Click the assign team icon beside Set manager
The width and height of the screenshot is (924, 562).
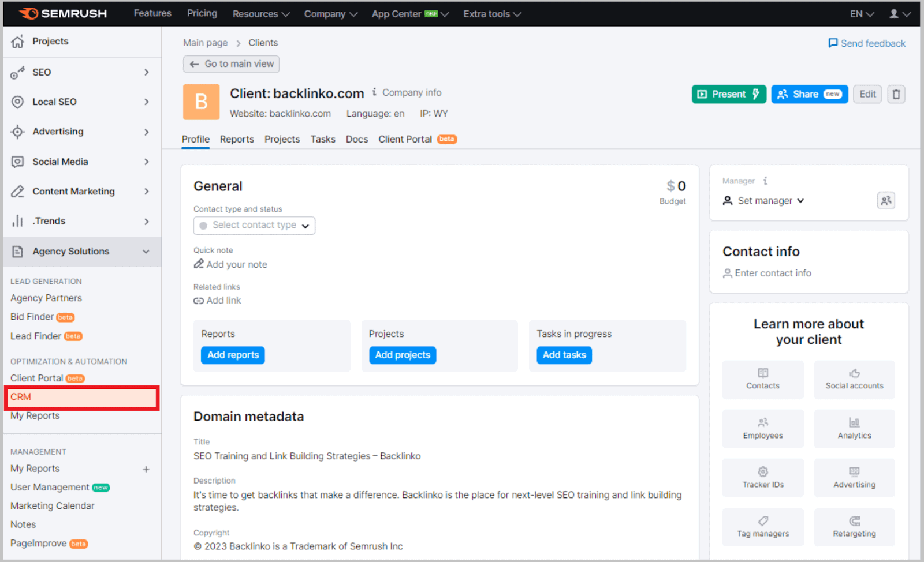[886, 200]
